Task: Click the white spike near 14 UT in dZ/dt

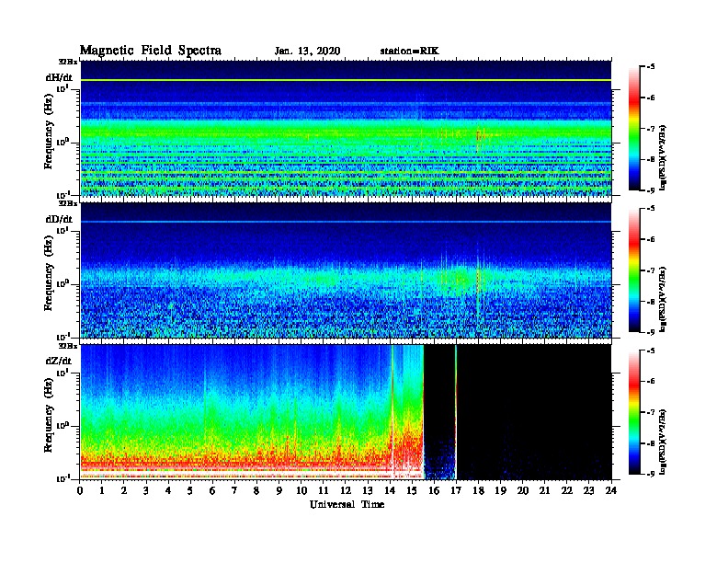Action: click(x=392, y=412)
